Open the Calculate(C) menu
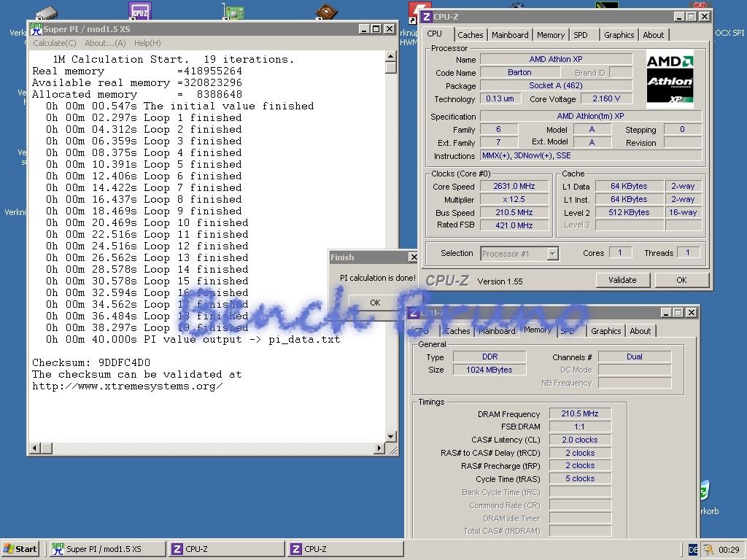Image resolution: width=747 pixels, height=560 pixels. 54,43
